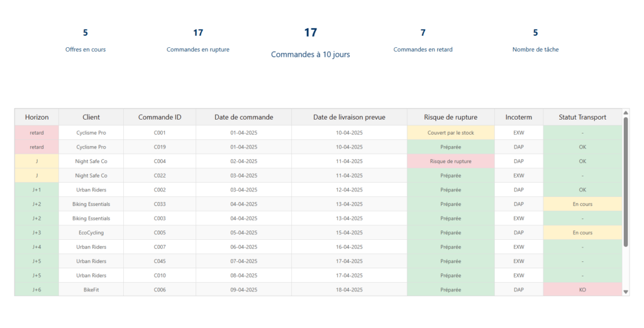The width and height of the screenshot is (644, 328).
Task: Click the Date de livraison prevue header
Action: click(349, 117)
